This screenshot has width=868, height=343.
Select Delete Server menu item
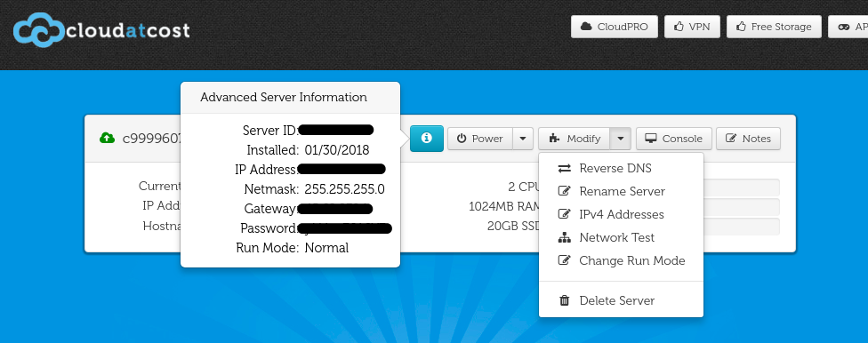(621, 301)
